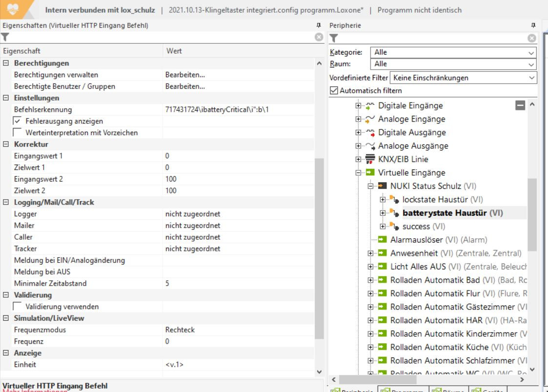Open the Mehr Informationen link
548x392 pixels.
(34, 390)
